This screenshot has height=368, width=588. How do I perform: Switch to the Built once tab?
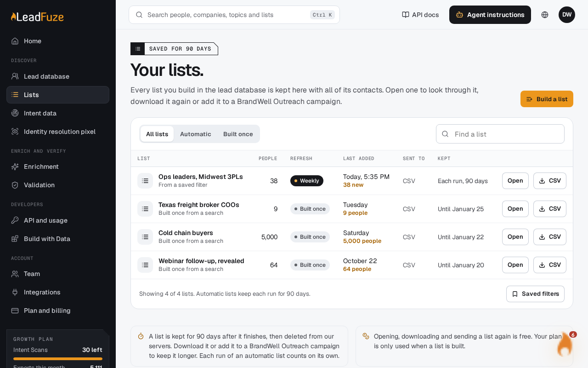(238, 134)
